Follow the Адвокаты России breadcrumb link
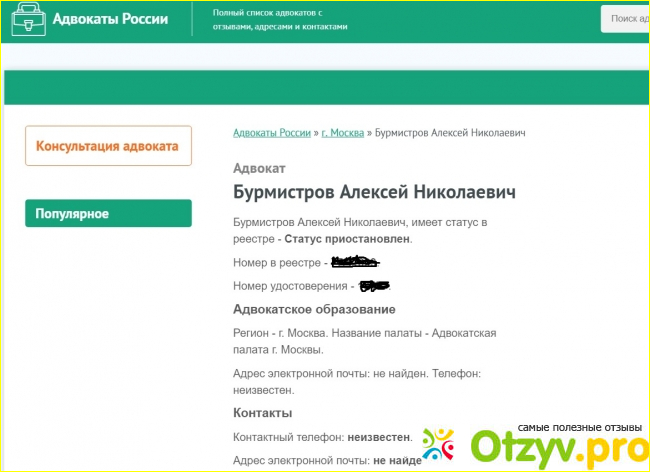 click(271, 132)
